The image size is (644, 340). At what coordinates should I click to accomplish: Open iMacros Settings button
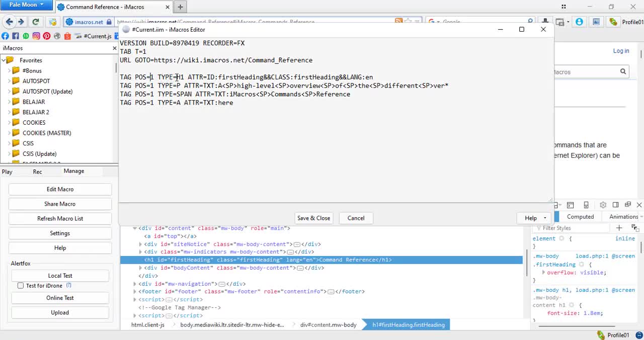point(60,233)
